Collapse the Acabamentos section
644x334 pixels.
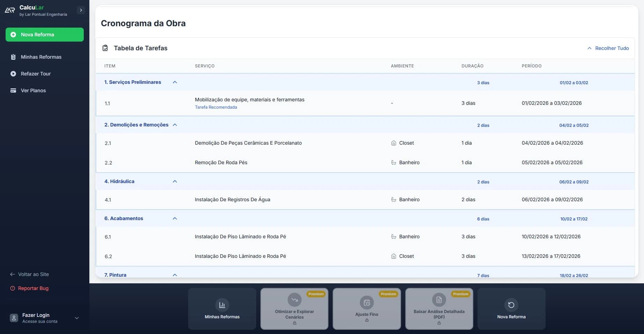[x=175, y=219]
